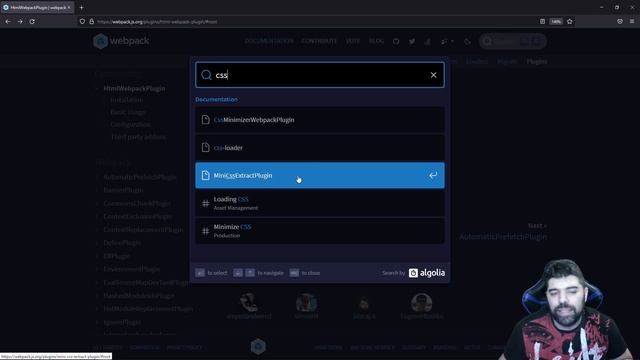Clear the search query with the X icon
This screenshot has width=640, height=360.
[x=433, y=75]
